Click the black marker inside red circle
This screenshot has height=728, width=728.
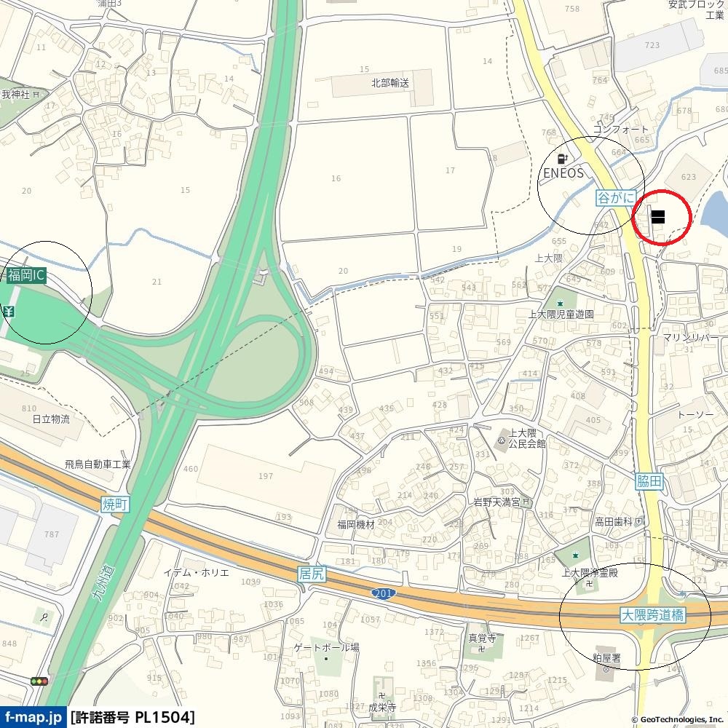click(658, 217)
